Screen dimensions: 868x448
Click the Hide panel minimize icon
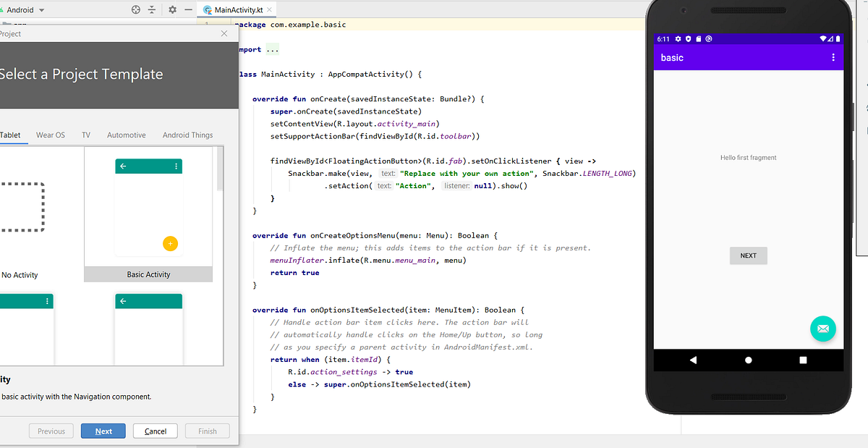point(187,11)
